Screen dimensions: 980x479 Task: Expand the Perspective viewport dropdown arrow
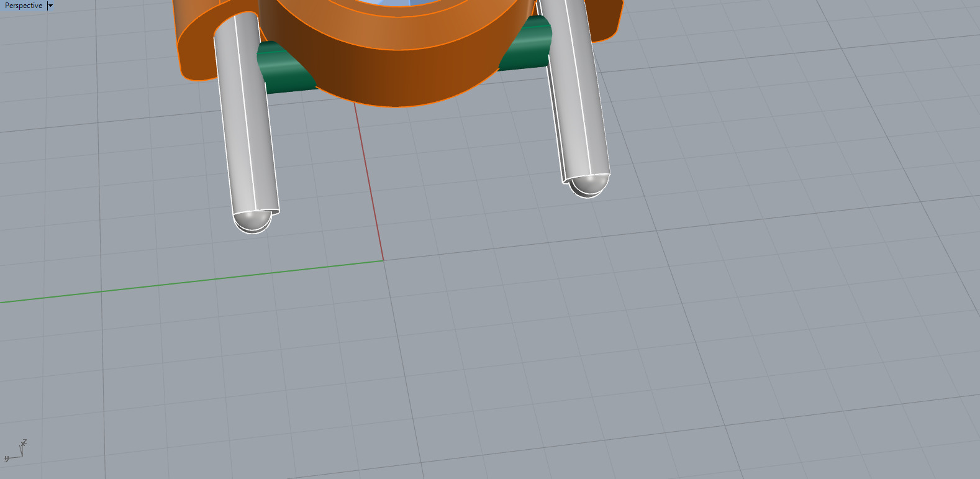pos(51,6)
